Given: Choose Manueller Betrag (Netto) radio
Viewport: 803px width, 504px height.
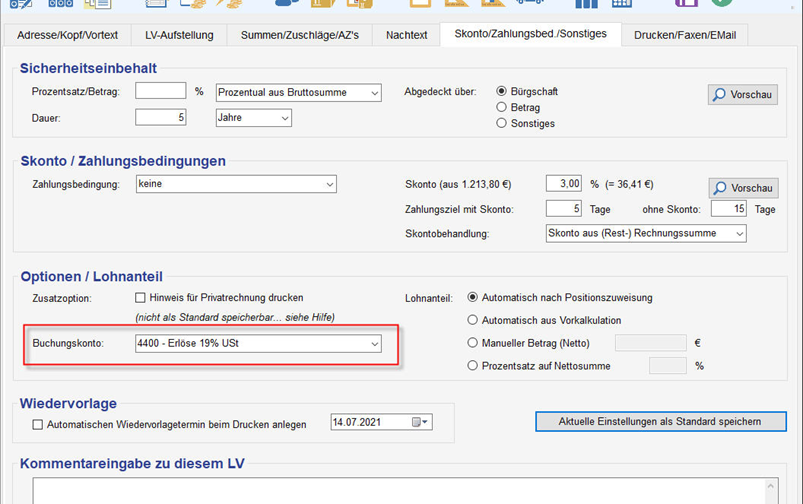Looking at the screenshot, I should [472, 343].
